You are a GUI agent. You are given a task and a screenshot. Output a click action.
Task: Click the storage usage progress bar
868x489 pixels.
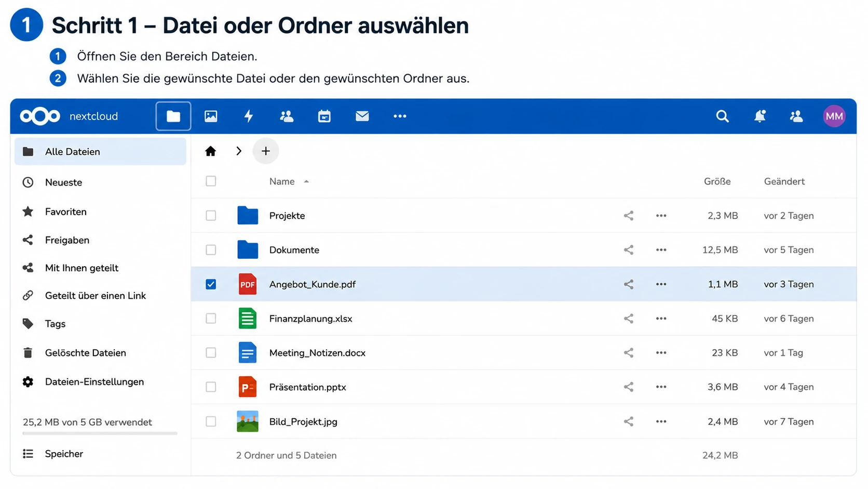pos(100,433)
